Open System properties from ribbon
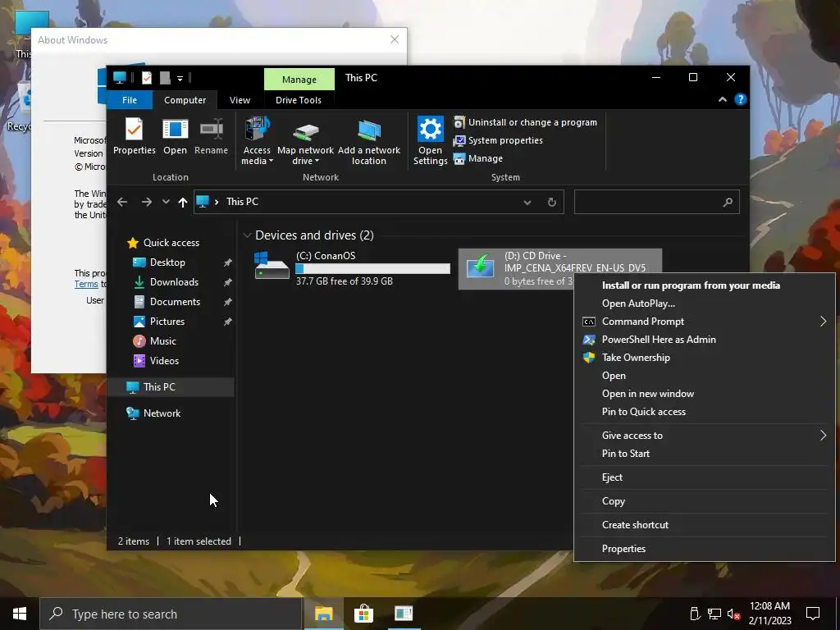Image resolution: width=840 pixels, height=630 pixels. click(498, 140)
